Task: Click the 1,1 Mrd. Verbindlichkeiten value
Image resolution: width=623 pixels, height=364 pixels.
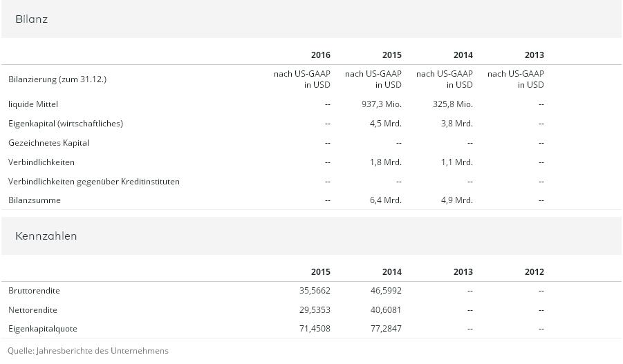Action: [457, 162]
